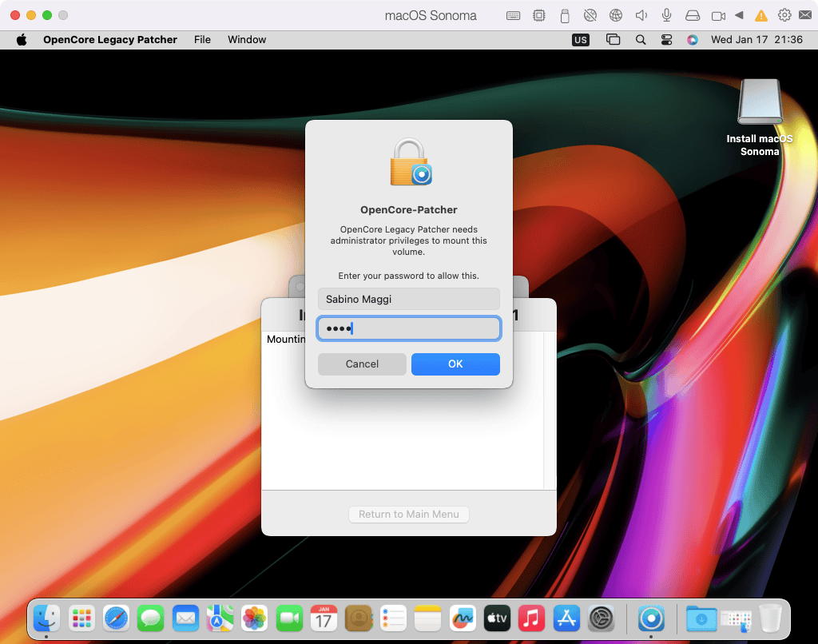Click Cancel in the password dialog
Screen dimensions: 818x644
362,364
